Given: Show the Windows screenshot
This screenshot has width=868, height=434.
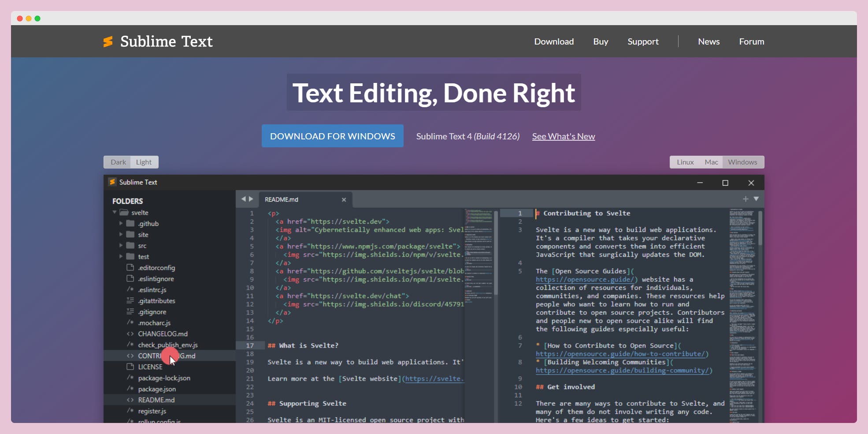Looking at the screenshot, I should pos(742,162).
